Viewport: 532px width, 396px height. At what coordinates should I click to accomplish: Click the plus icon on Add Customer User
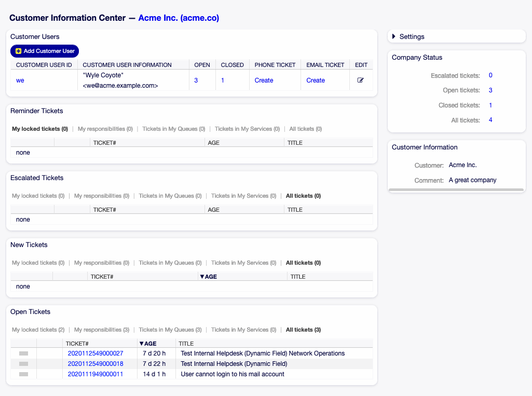pyautogui.click(x=19, y=51)
